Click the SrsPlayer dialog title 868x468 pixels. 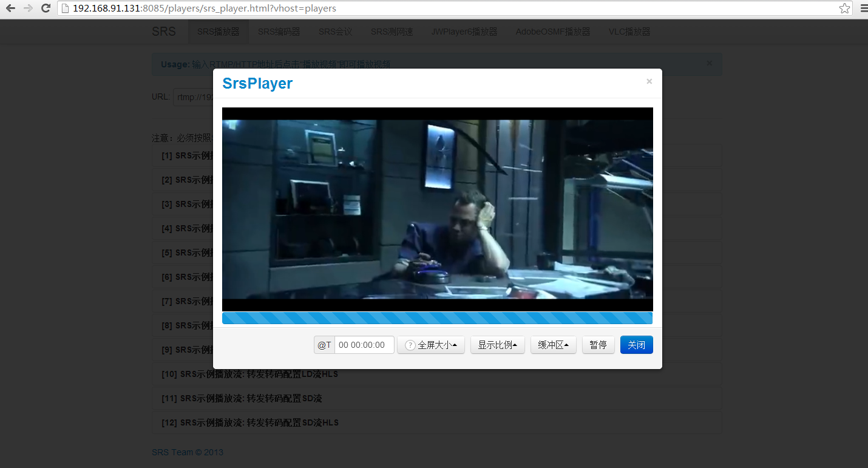[x=257, y=84]
